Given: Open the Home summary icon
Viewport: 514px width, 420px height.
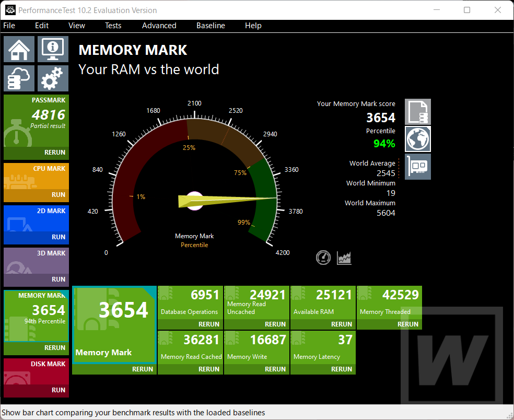Looking at the screenshot, I should click(x=19, y=49).
